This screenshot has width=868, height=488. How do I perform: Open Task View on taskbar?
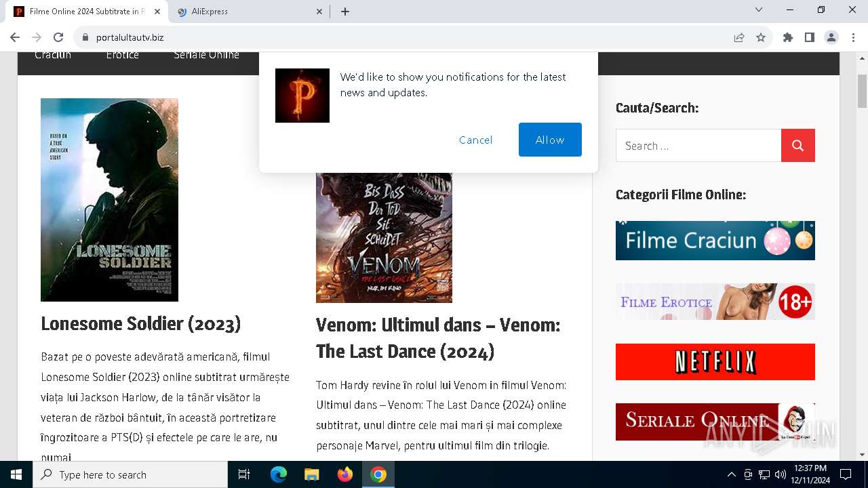click(x=244, y=474)
